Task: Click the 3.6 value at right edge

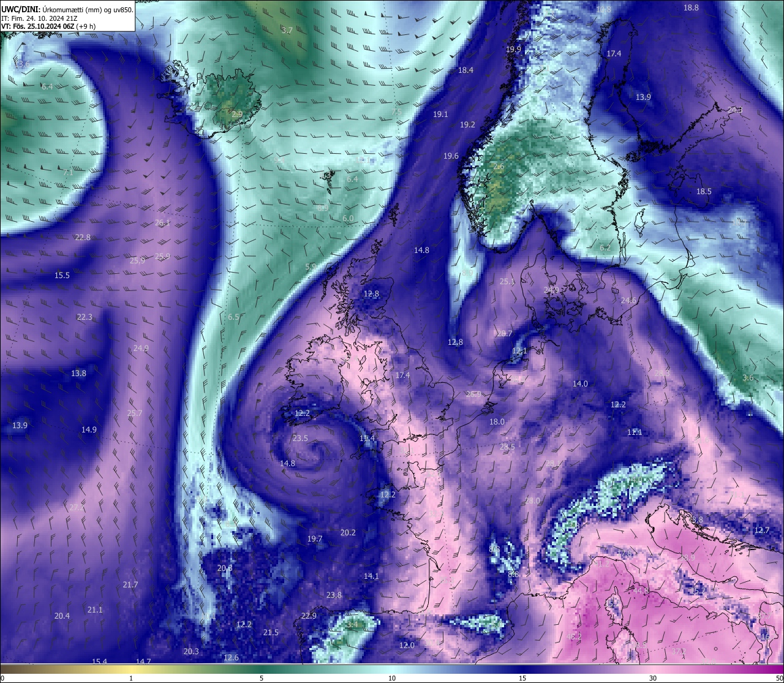Action: coord(748,377)
